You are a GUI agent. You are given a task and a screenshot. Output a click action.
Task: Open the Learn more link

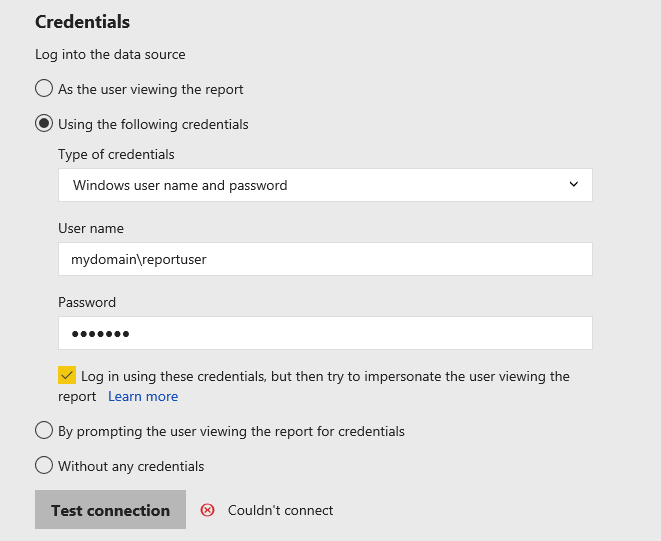pyautogui.click(x=143, y=396)
